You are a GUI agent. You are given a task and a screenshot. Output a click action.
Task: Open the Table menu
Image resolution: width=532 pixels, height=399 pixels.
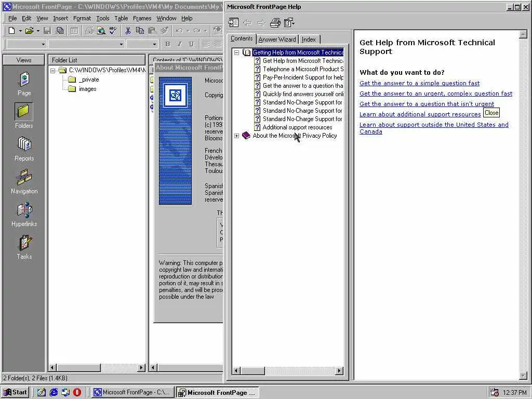121,18
